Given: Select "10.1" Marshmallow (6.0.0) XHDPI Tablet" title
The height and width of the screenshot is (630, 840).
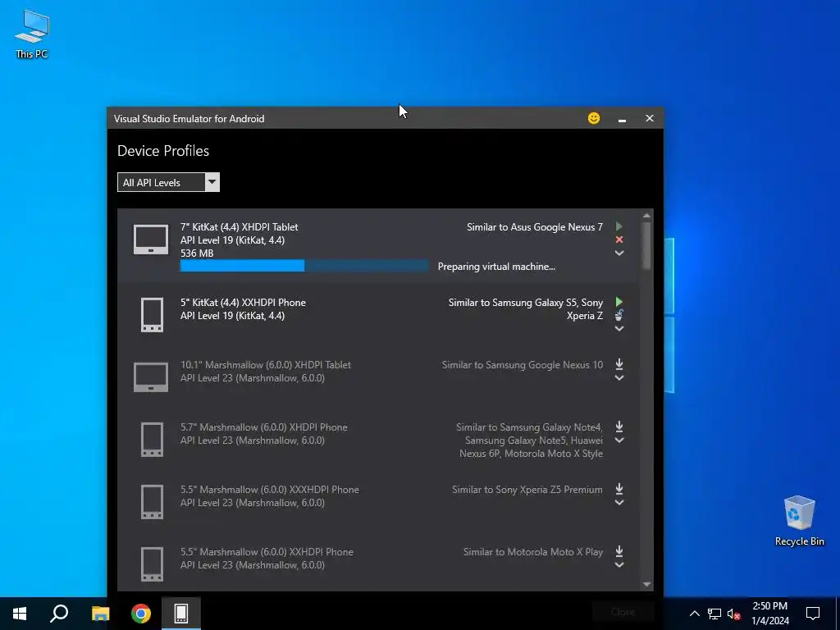Looking at the screenshot, I should point(265,365).
